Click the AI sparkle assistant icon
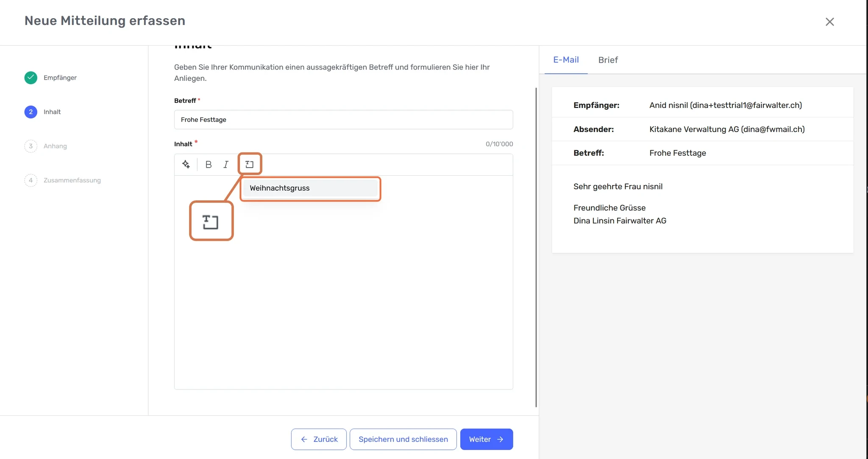This screenshot has height=459, width=868. (x=186, y=164)
